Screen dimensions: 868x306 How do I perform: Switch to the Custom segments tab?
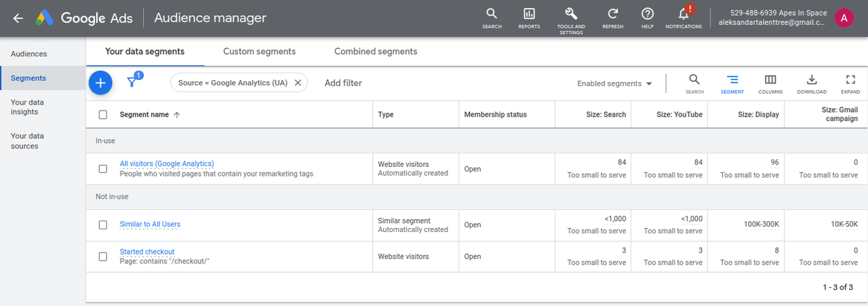point(259,52)
